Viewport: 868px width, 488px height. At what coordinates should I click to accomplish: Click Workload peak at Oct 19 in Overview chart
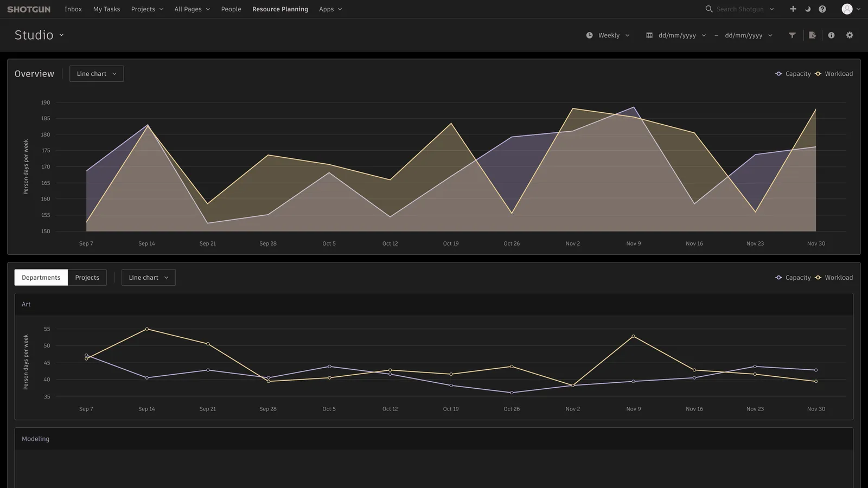coord(451,124)
